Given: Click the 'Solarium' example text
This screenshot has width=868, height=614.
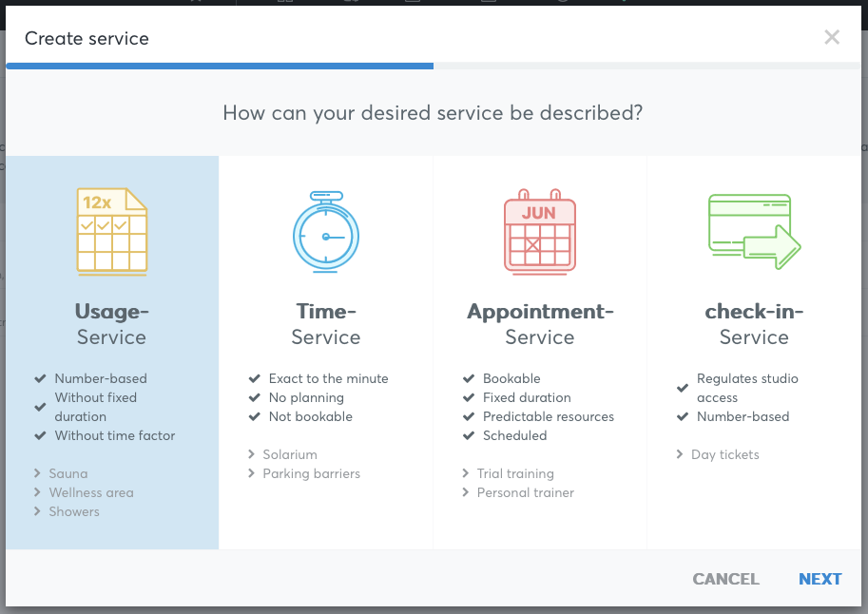Looking at the screenshot, I should pos(290,454).
